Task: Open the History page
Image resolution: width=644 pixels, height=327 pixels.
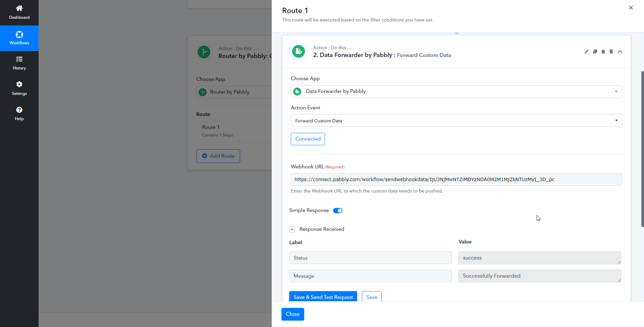Action: pyautogui.click(x=19, y=63)
